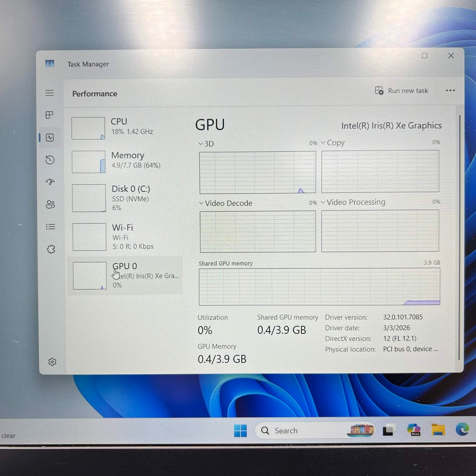
Task: Open the Startup apps page icon
Action: click(50, 182)
